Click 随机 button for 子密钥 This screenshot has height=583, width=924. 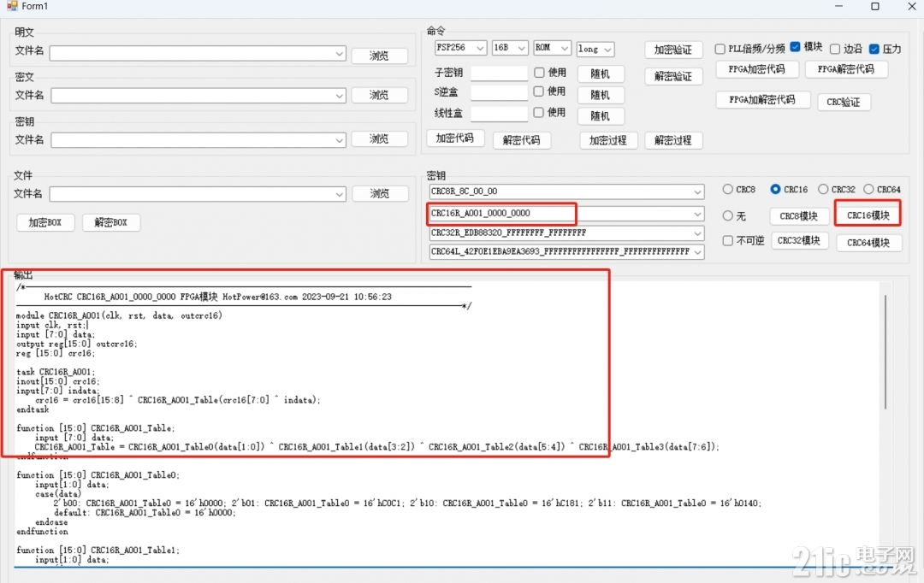[600, 74]
